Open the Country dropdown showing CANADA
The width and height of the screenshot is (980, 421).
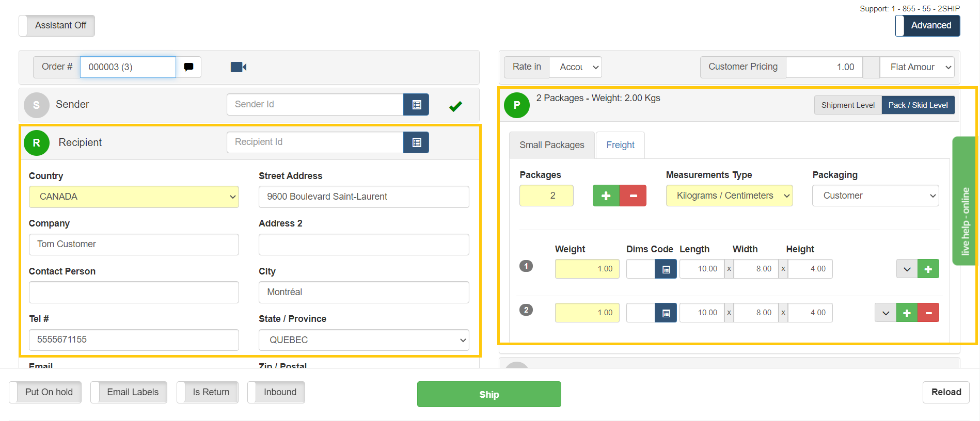click(x=134, y=197)
